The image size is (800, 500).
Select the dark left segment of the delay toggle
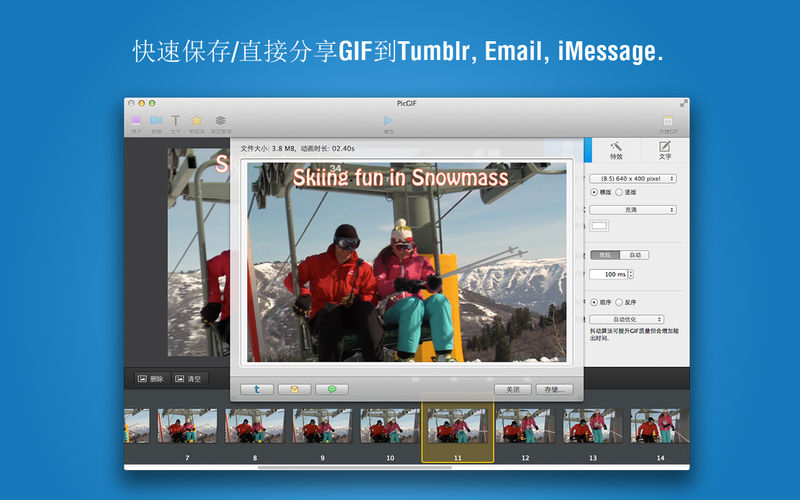pyautogui.click(x=605, y=255)
